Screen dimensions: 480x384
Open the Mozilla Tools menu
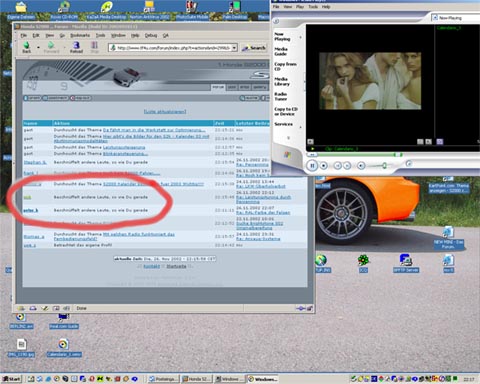click(x=100, y=35)
